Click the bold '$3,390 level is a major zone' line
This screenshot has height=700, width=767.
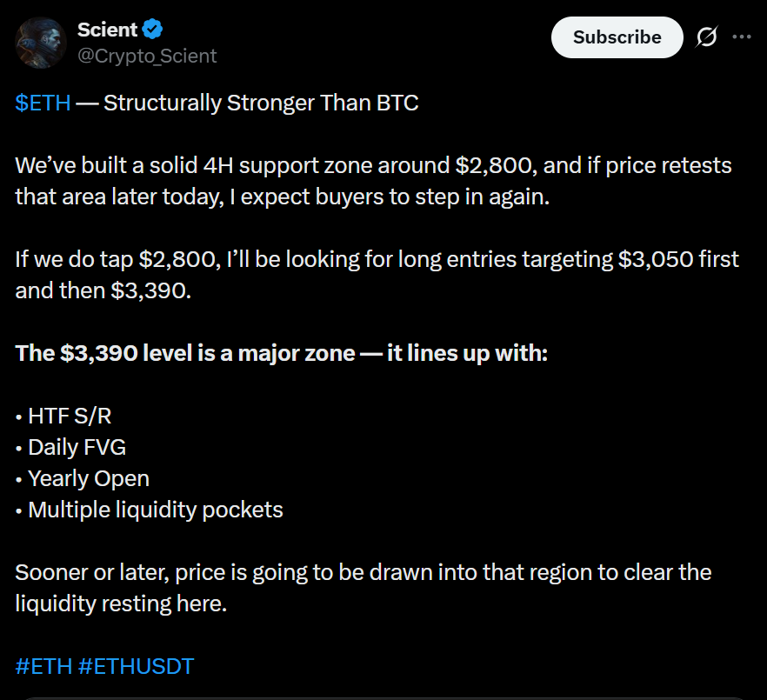(282, 354)
